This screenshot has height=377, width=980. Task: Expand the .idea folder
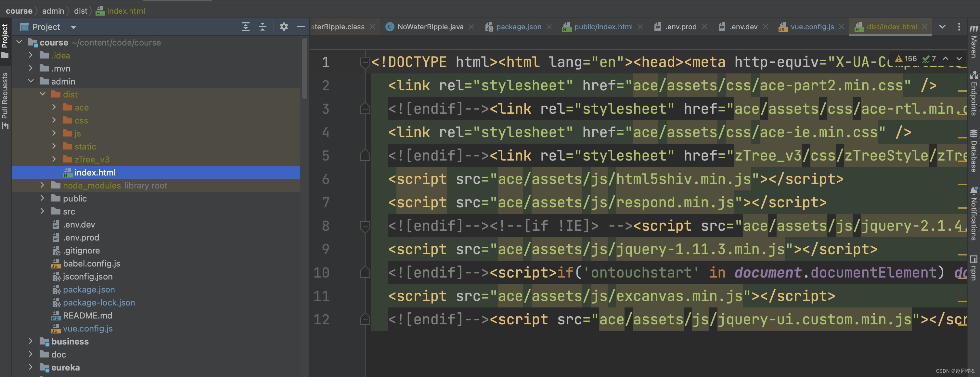click(x=31, y=55)
